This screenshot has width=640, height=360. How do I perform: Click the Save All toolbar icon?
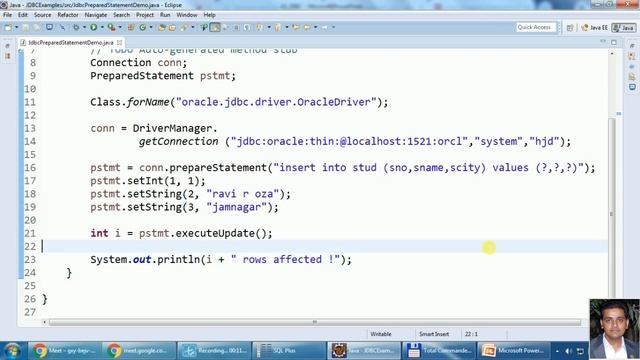[x=37, y=27]
